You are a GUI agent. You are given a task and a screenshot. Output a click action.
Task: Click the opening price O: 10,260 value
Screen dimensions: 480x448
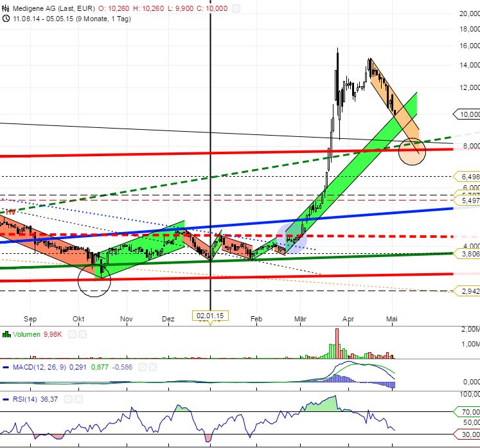[114, 8]
